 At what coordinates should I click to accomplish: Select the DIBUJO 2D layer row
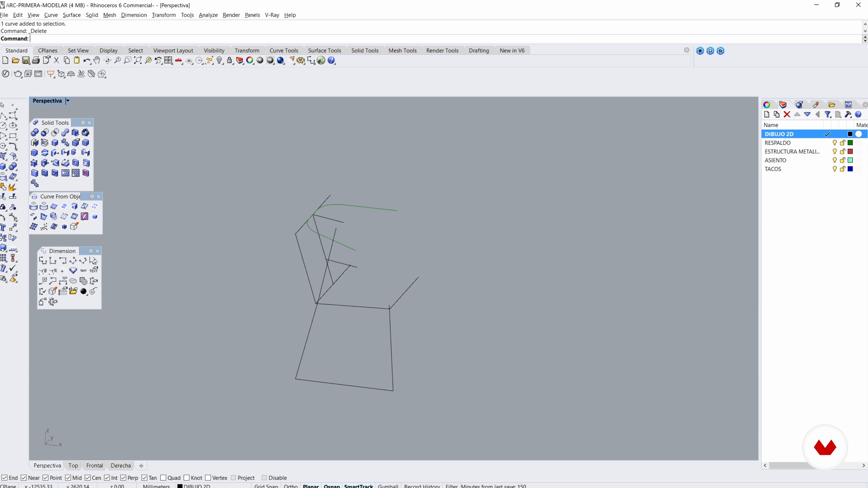click(814, 134)
